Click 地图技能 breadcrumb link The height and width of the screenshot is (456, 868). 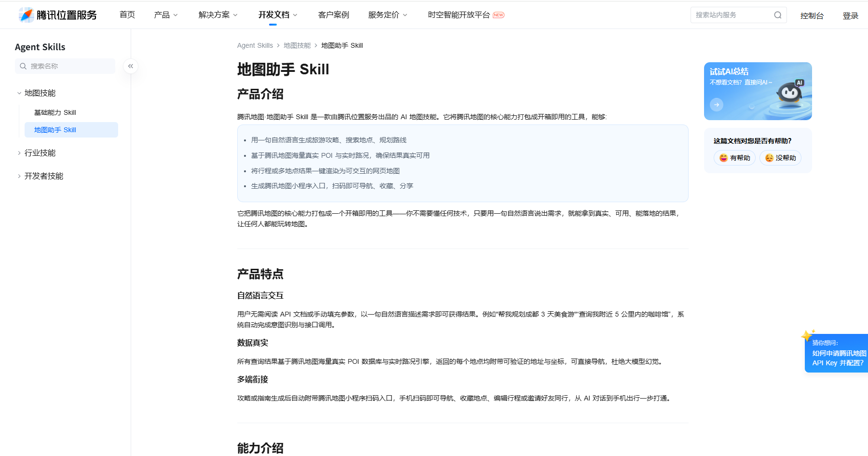click(x=297, y=45)
